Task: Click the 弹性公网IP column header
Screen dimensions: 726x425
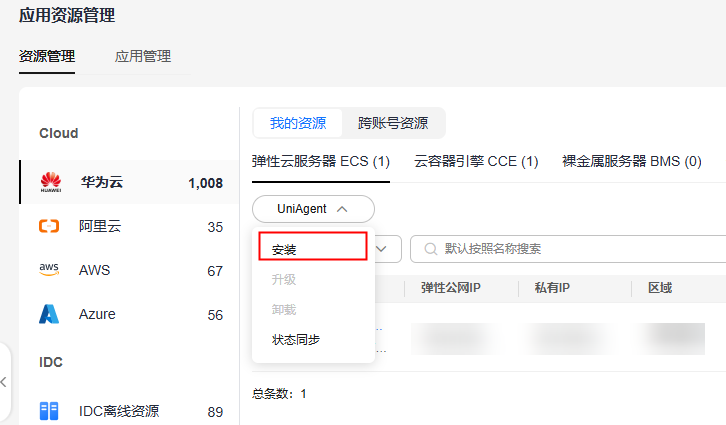Action: [x=451, y=288]
